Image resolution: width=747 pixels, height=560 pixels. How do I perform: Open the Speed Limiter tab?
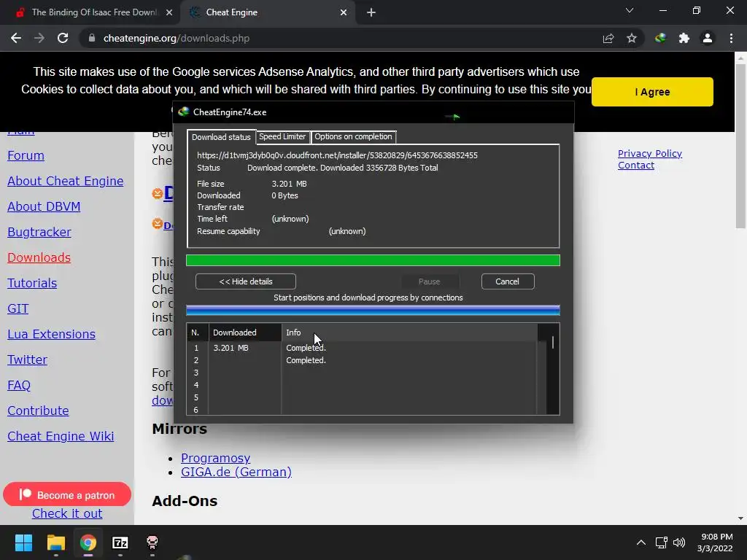(282, 136)
